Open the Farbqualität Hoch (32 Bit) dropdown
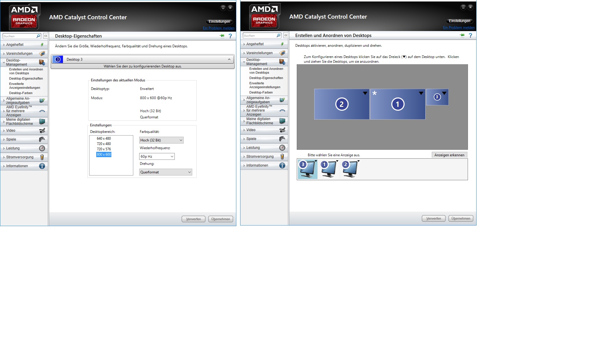Screen dimensions: 603x364 pos(161,140)
